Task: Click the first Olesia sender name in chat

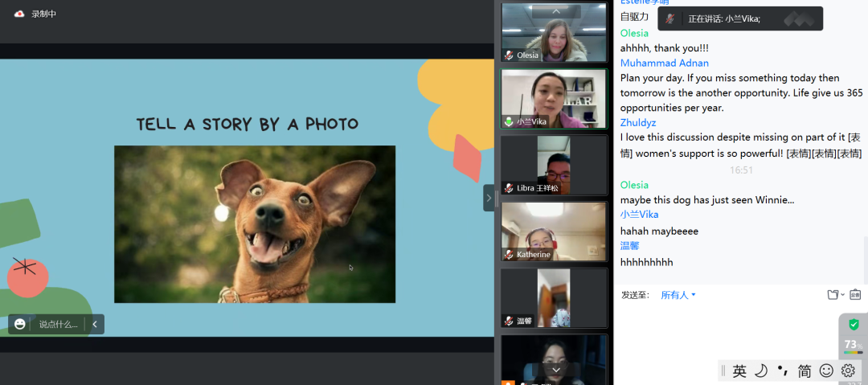Action: [634, 33]
